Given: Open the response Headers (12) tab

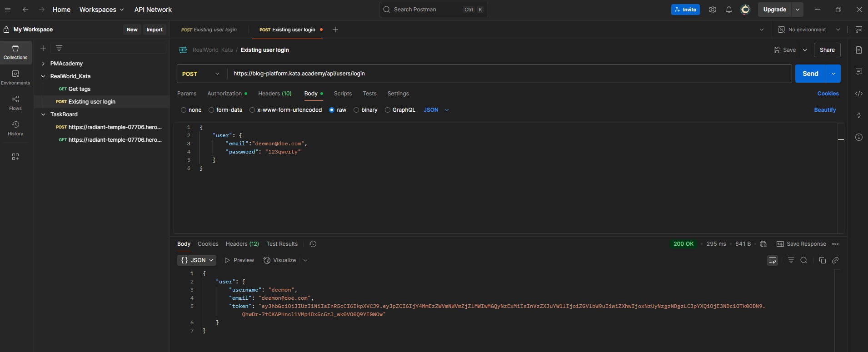Looking at the screenshot, I should pyautogui.click(x=242, y=244).
